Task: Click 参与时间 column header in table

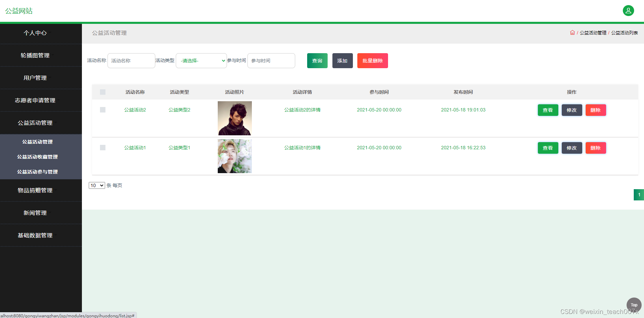Action: [x=379, y=92]
